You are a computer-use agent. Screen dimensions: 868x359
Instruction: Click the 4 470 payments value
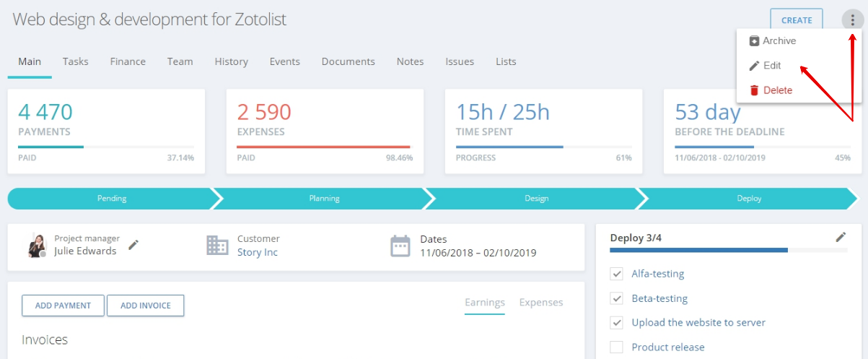(x=45, y=112)
